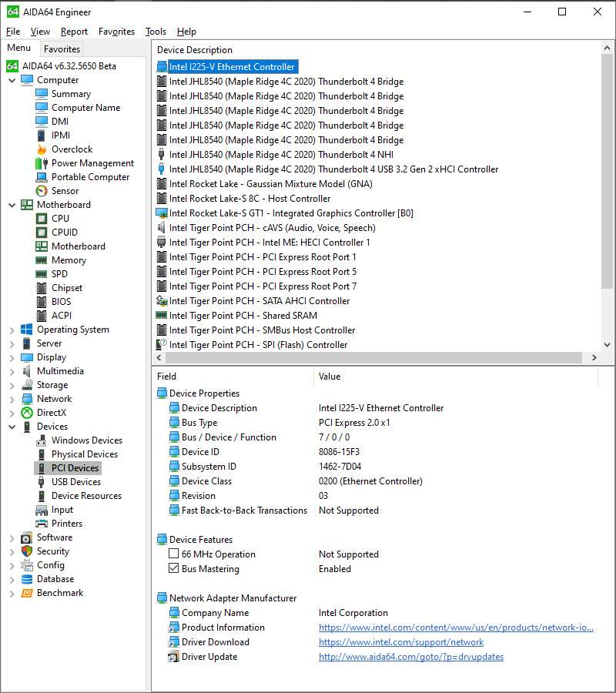616x693 pixels.
Task: Expand the Operating System node
Action: tap(12, 330)
